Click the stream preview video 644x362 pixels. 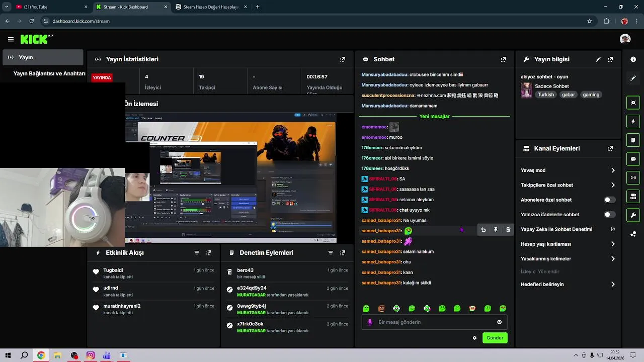(x=230, y=178)
